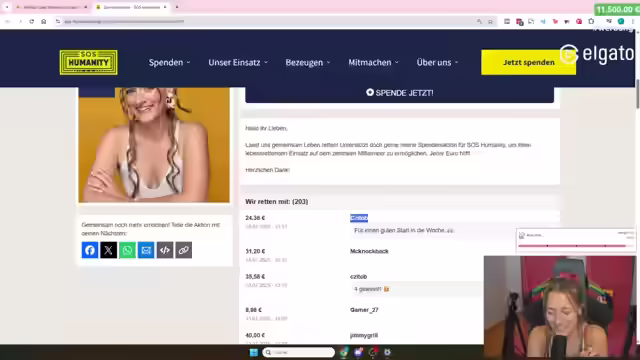Click the campaign portrait photo

(154, 145)
